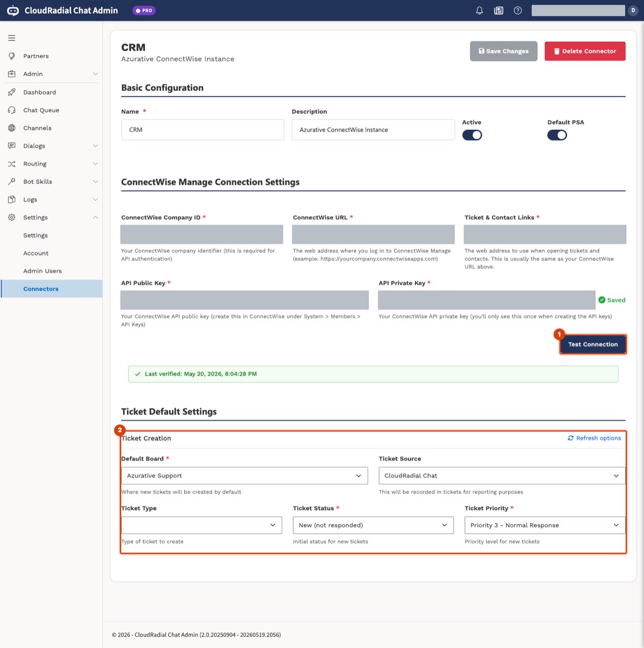Open the Default Board dropdown
The image size is (644, 648).
pos(245,476)
